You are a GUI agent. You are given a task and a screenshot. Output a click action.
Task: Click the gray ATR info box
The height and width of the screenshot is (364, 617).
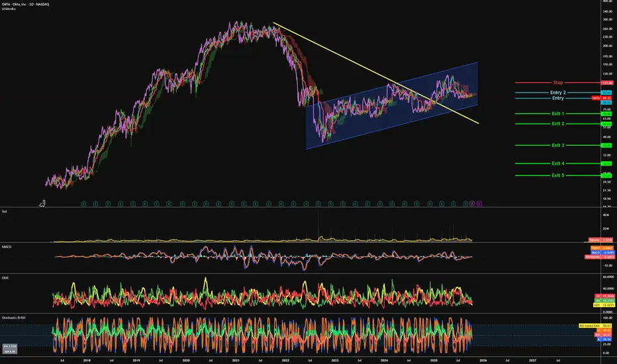click(x=10, y=349)
